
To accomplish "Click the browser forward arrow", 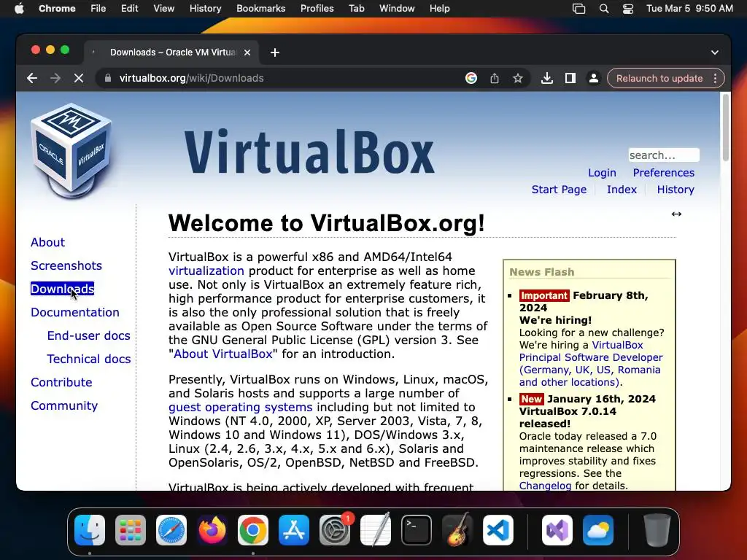I will (55, 78).
